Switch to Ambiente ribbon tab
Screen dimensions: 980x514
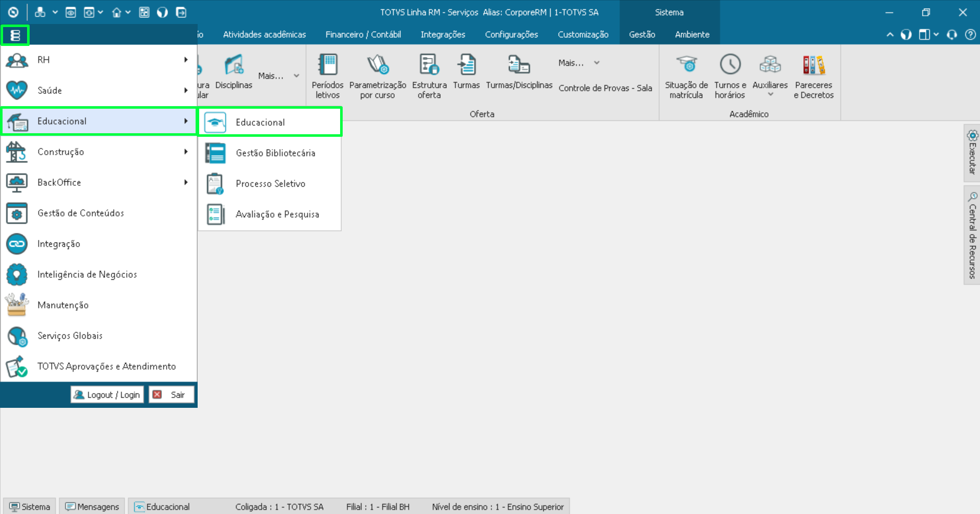(x=692, y=35)
